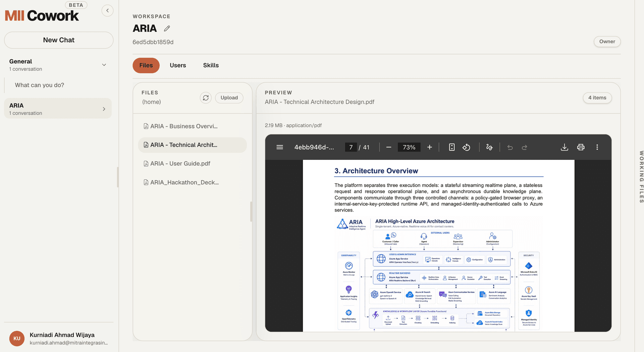The width and height of the screenshot is (644, 352).
Task: Zoom out the PDF with the minus icon
Action: 389,147
